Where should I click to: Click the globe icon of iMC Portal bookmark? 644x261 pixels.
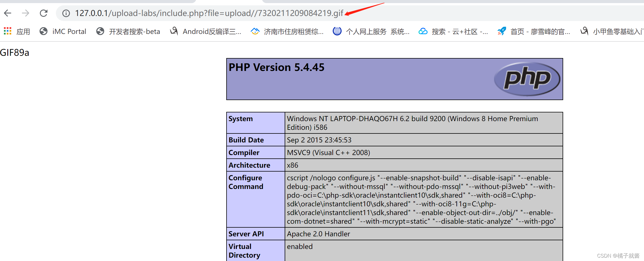pos(44,31)
